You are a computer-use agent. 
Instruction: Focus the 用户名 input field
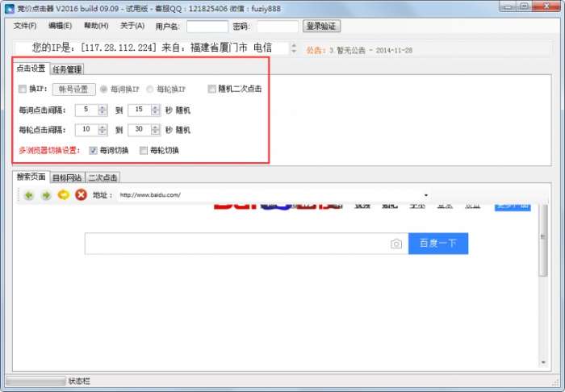(207, 27)
